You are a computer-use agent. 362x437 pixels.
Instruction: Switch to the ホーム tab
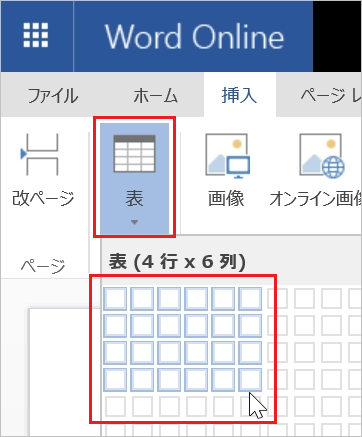click(156, 96)
